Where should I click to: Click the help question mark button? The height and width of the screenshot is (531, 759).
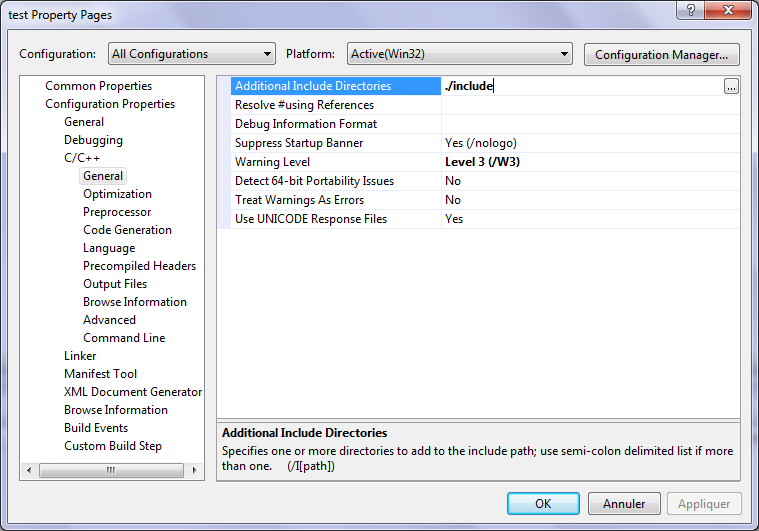pos(689,10)
